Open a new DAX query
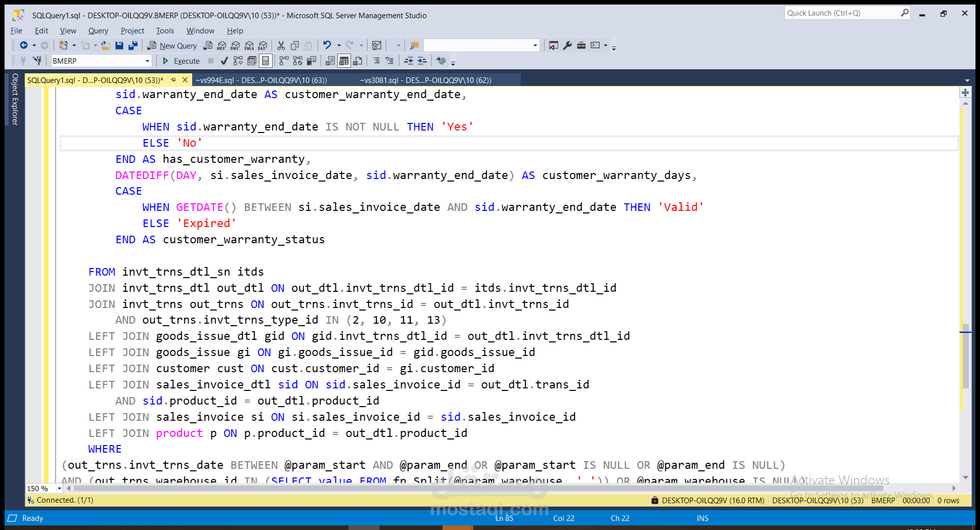Image resolution: width=980 pixels, height=530 pixels. tap(263, 46)
